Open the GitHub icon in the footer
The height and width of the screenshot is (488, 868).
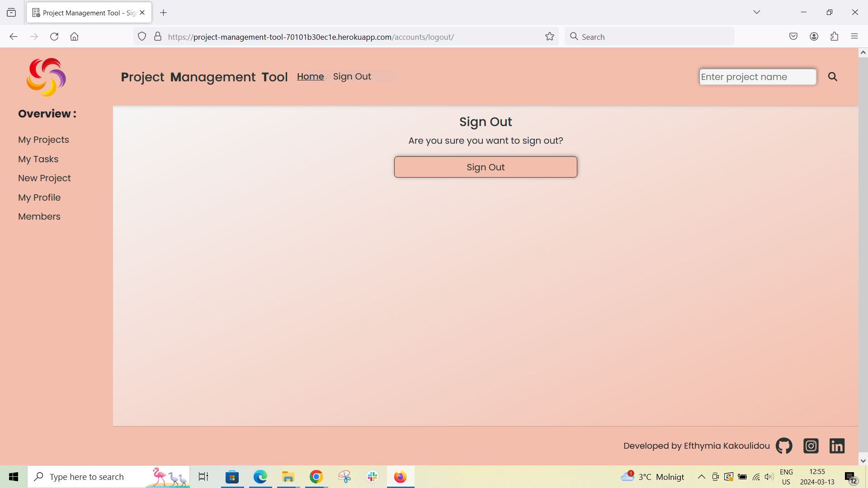click(783, 446)
